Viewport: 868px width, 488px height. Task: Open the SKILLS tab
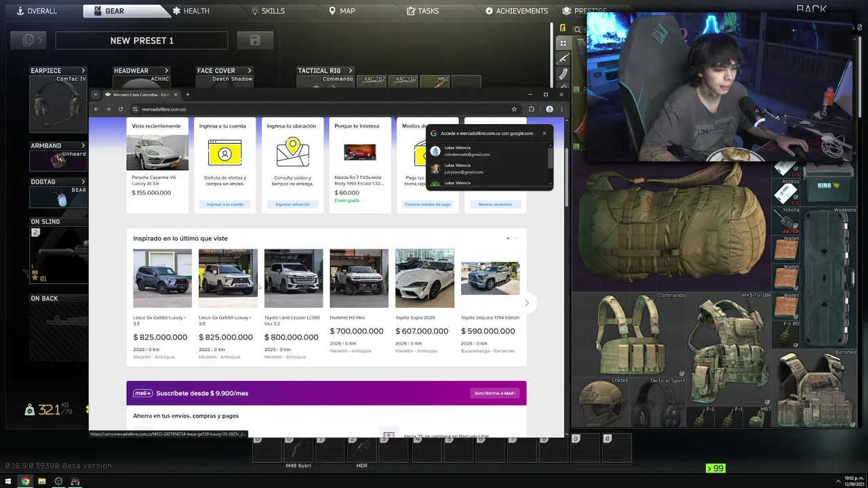click(x=268, y=11)
